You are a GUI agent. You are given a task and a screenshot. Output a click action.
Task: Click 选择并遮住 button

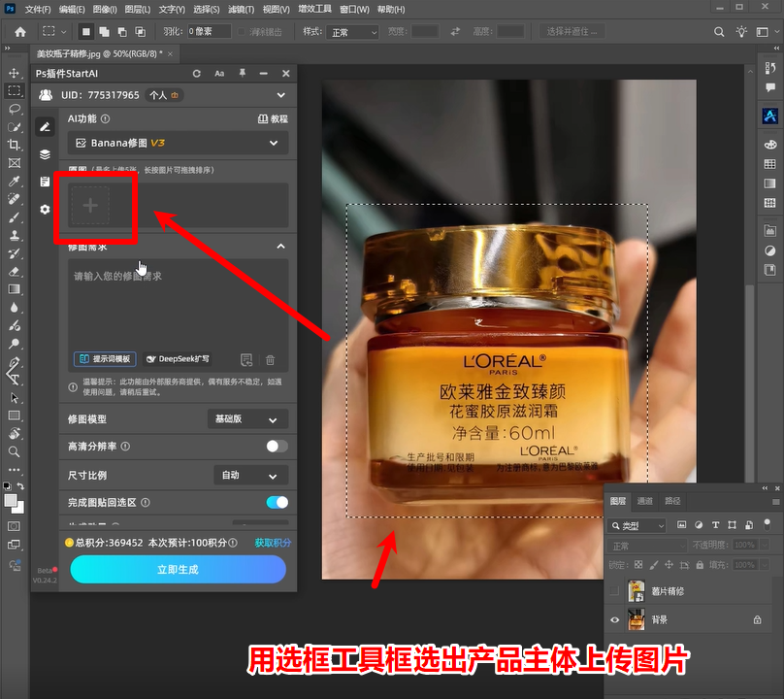tap(572, 31)
